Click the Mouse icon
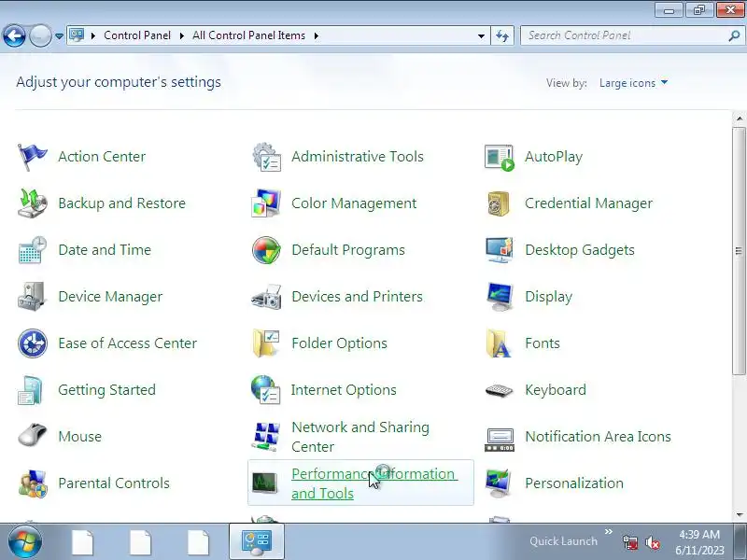 [x=33, y=435]
